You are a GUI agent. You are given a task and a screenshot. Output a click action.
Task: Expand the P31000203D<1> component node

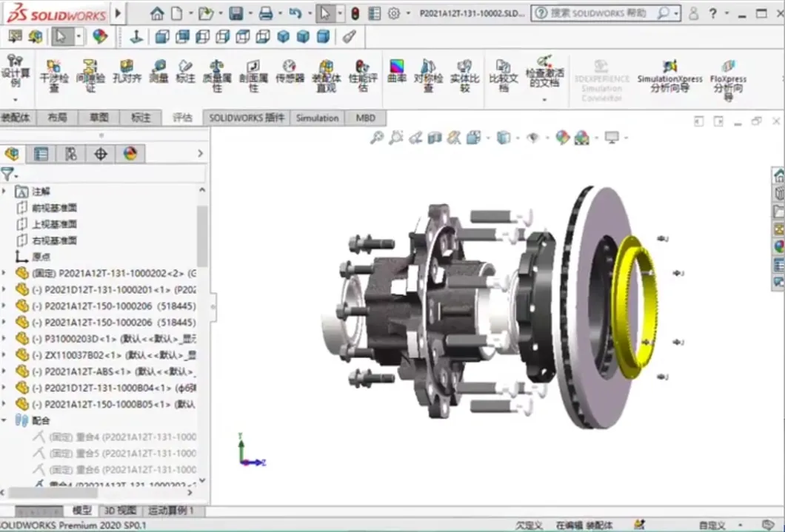coord(4,339)
